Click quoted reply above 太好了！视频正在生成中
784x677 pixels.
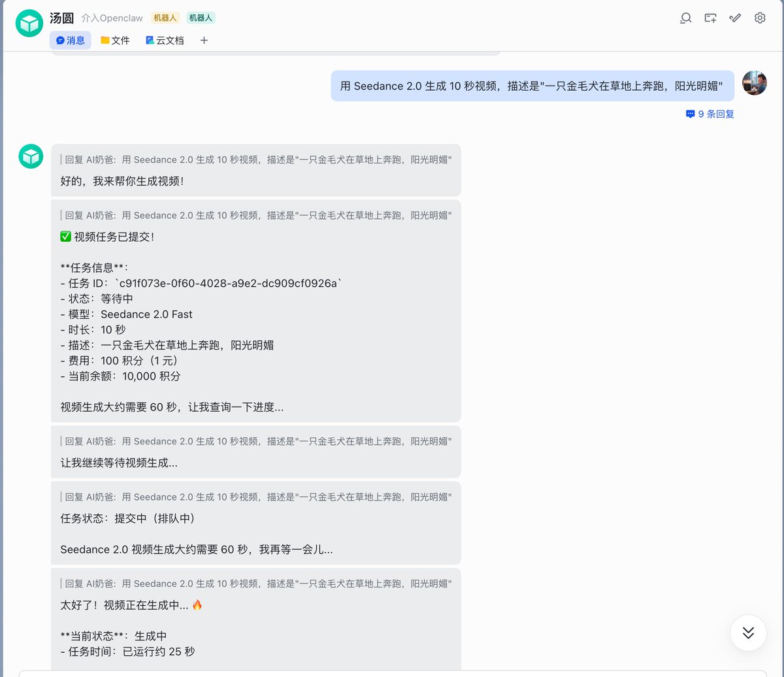[x=256, y=584]
